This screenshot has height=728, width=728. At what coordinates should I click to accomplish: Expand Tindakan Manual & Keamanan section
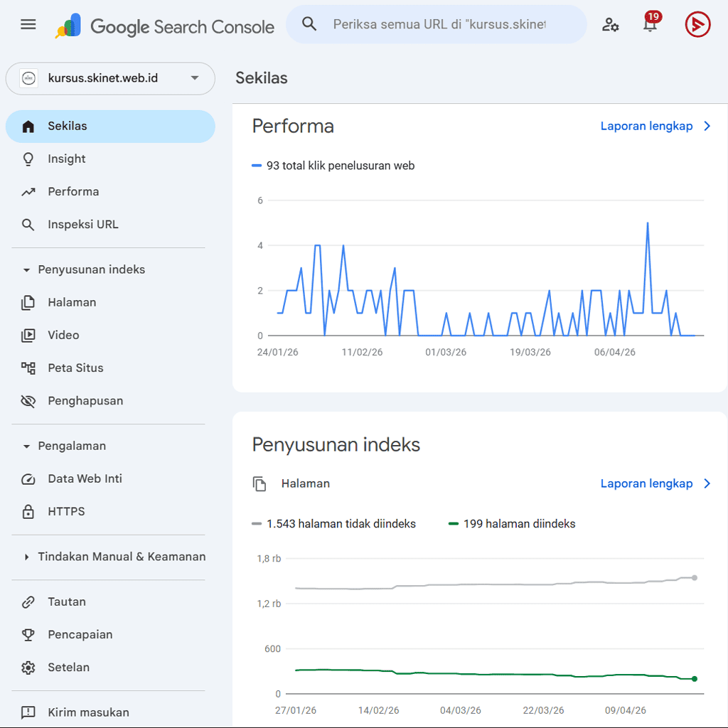click(26, 557)
